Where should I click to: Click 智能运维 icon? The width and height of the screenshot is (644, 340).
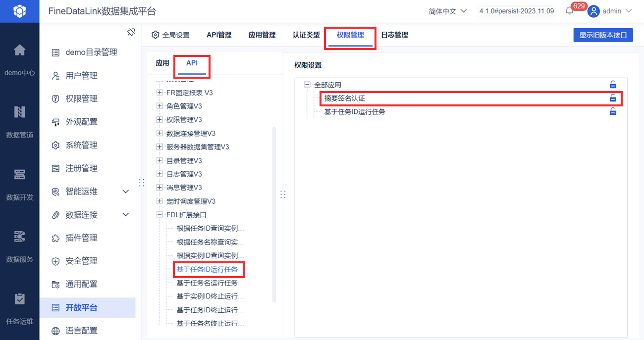[55, 192]
